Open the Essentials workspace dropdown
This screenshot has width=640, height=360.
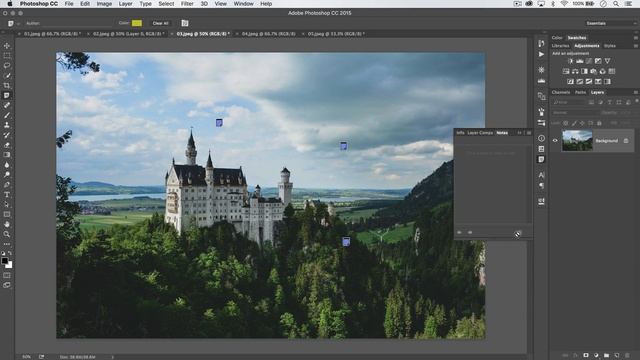[x=610, y=23]
